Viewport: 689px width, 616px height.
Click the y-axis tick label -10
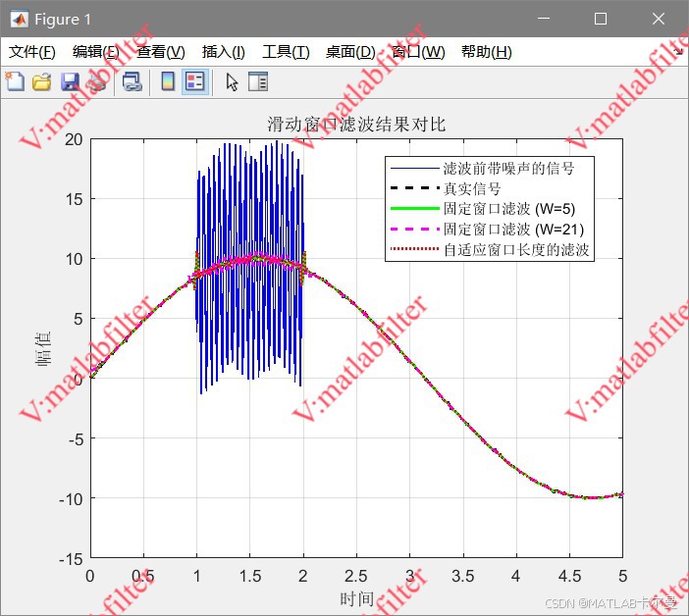(x=71, y=498)
